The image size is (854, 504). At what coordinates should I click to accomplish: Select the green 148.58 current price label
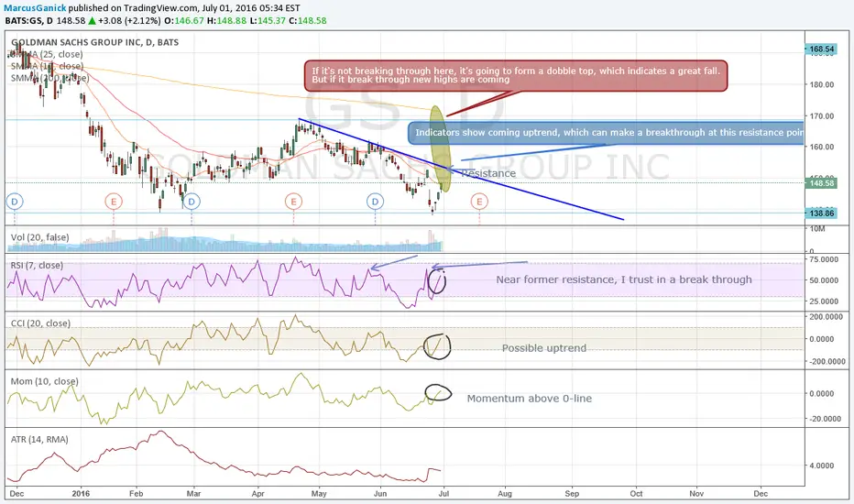[821, 183]
